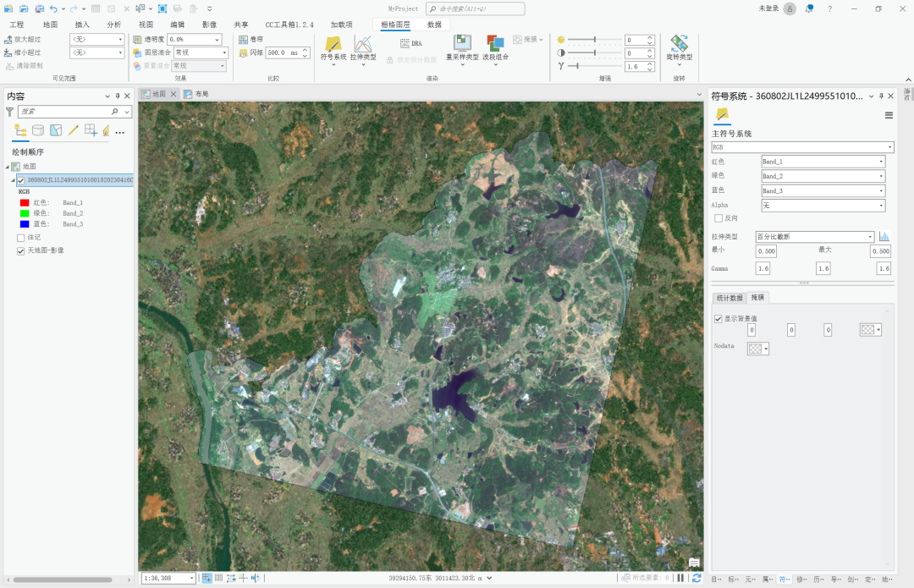Select the list by selection icon
The width and height of the screenshot is (914, 588).
(x=55, y=130)
